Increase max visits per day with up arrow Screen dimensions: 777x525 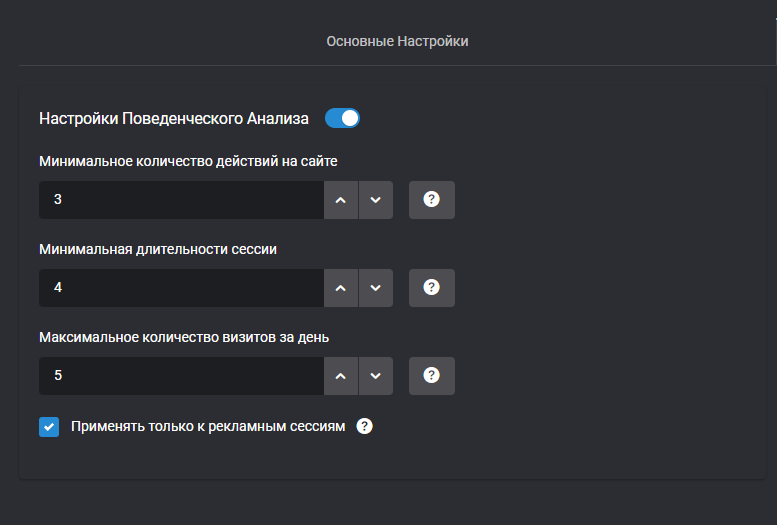[x=341, y=376]
